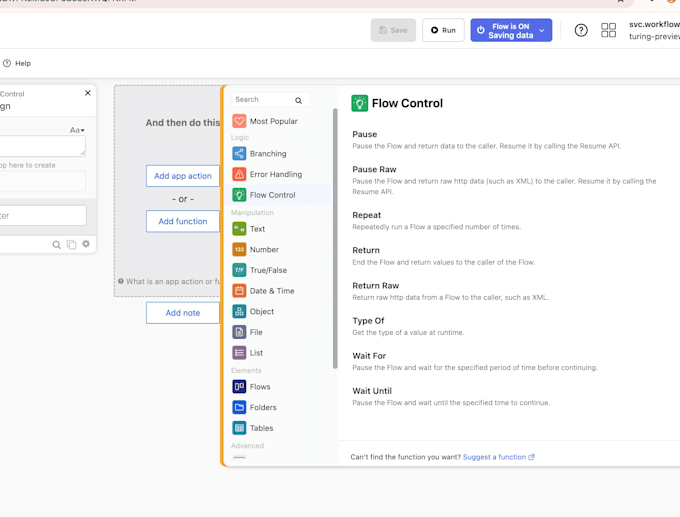
Task: Open the card's settings gear icon
Action: tap(86, 244)
